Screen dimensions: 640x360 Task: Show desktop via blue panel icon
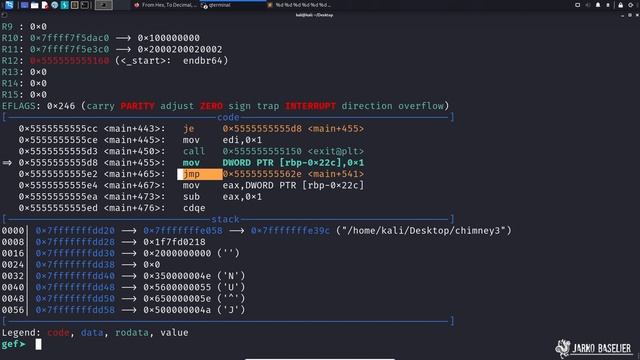pos(24,5)
